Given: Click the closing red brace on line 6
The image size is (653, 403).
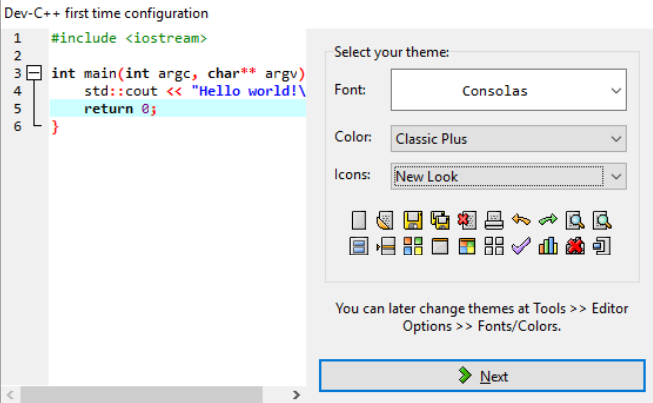Looking at the screenshot, I should [55, 127].
